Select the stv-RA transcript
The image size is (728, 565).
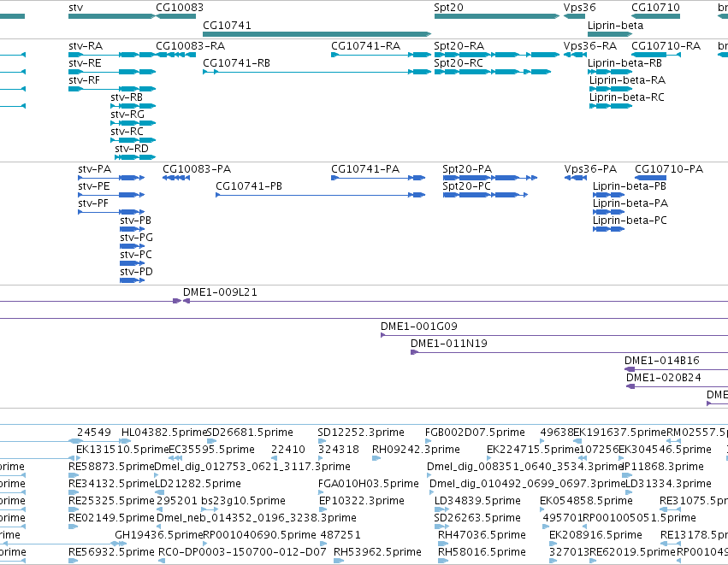(112, 55)
